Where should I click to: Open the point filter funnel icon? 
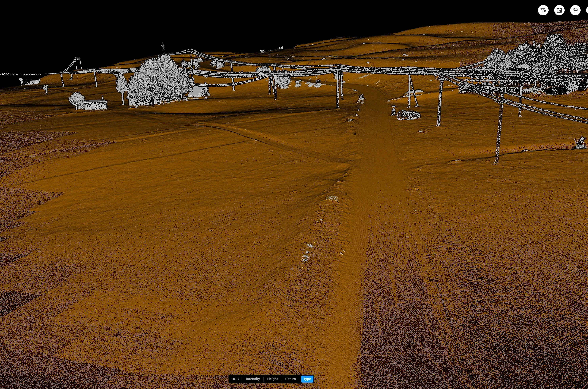click(x=543, y=10)
